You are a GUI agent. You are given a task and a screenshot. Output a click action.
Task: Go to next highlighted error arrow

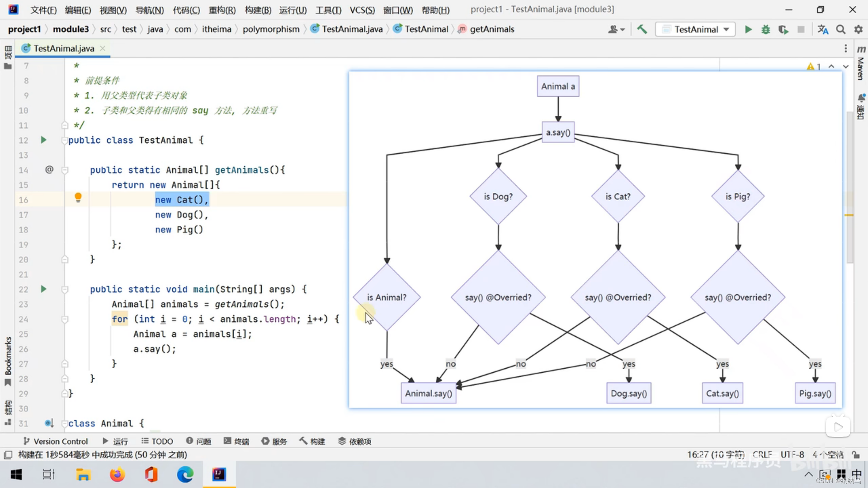(x=846, y=66)
